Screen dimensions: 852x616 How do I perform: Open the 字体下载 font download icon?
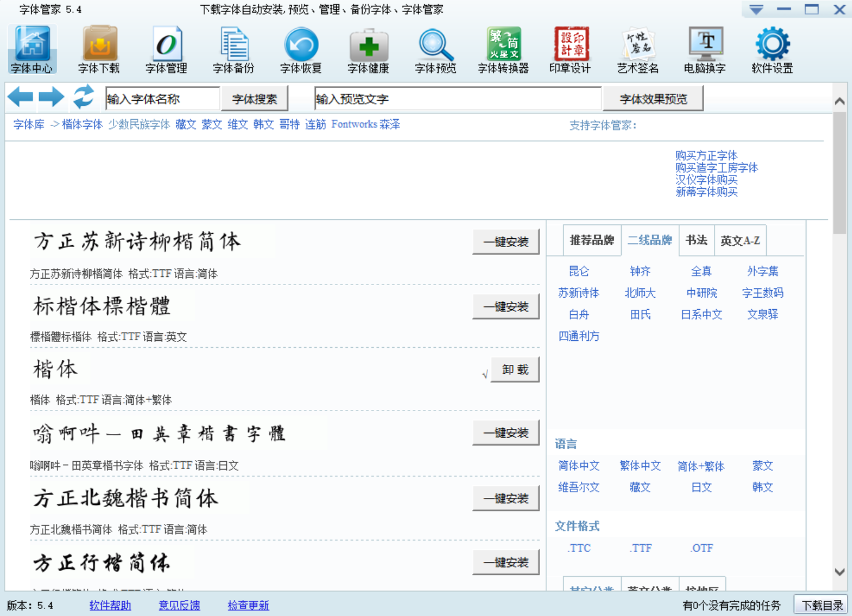(99, 50)
